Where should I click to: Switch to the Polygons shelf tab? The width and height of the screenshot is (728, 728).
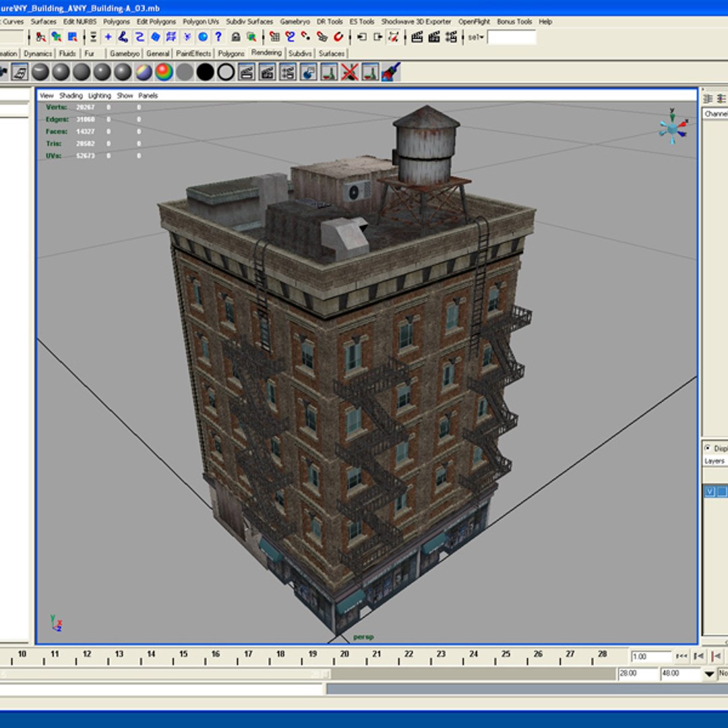(x=231, y=53)
